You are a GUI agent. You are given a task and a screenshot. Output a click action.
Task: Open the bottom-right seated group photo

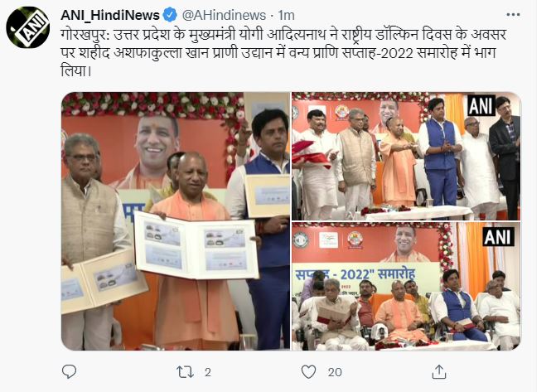tap(406, 286)
